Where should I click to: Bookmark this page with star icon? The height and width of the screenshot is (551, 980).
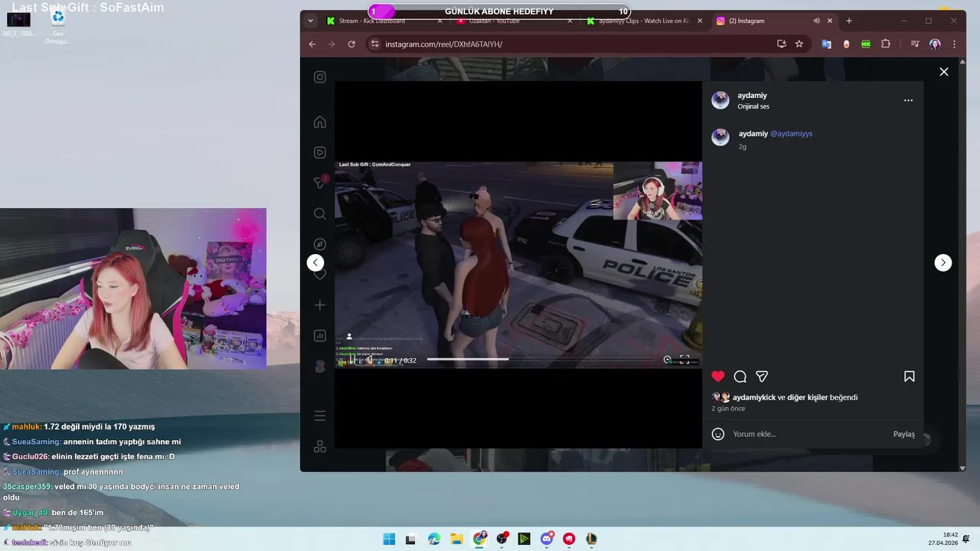(799, 44)
